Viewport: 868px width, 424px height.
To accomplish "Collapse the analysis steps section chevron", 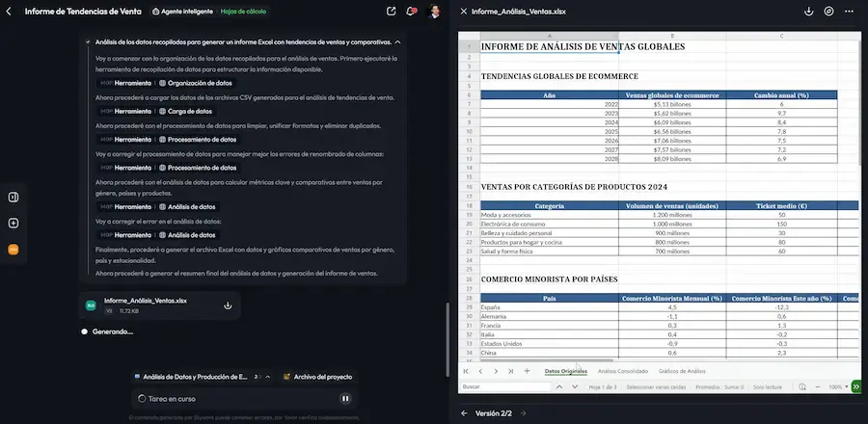I will coord(397,42).
